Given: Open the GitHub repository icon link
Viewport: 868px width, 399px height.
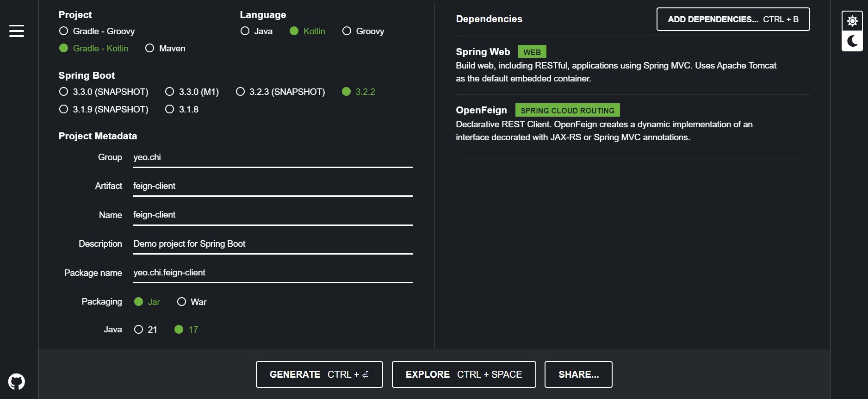Looking at the screenshot, I should [x=17, y=382].
